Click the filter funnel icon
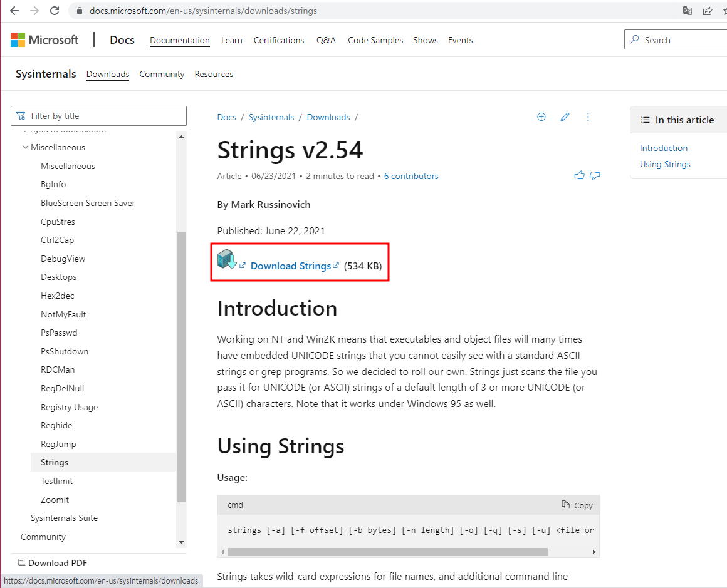This screenshot has height=588, width=727. (21, 116)
